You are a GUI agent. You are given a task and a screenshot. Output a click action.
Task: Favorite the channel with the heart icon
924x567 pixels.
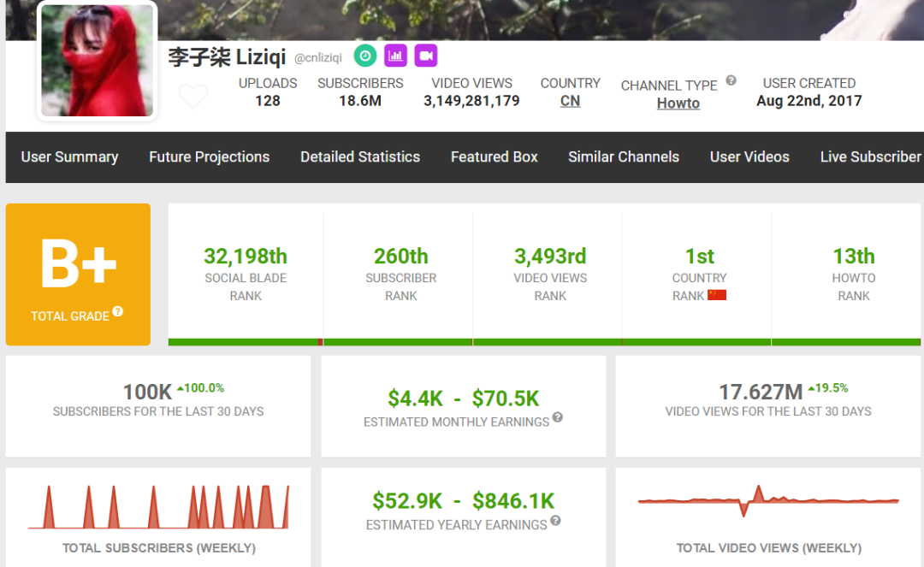pos(193,96)
